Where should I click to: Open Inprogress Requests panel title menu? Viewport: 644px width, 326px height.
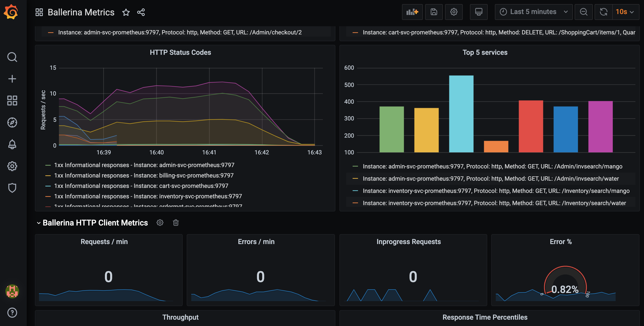409,242
